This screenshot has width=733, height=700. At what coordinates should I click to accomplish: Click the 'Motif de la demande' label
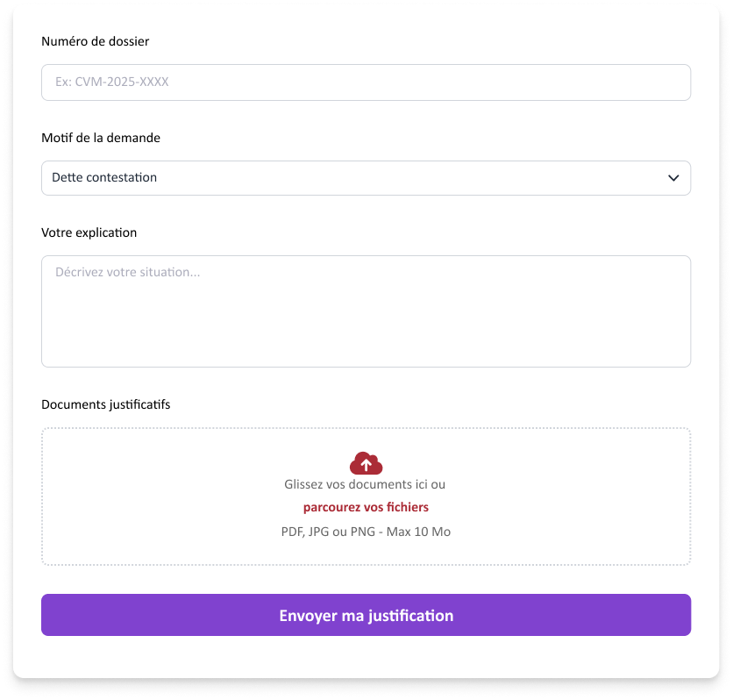[101, 138]
